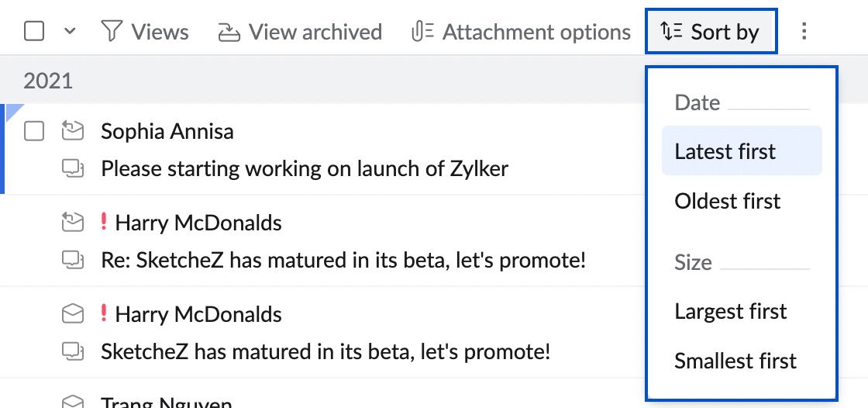
Task: Choose Latest first sort option
Action: pos(725,151)
